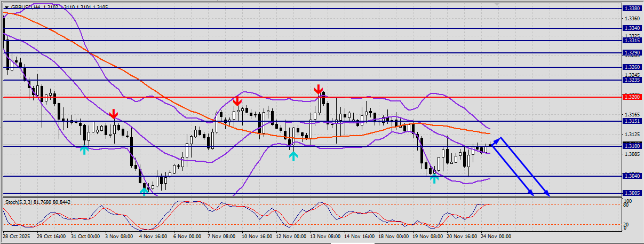Screen dimensions: 644x244
Task: Click the 14 Nov 16:00 time axis label
Action: (359, 235)
